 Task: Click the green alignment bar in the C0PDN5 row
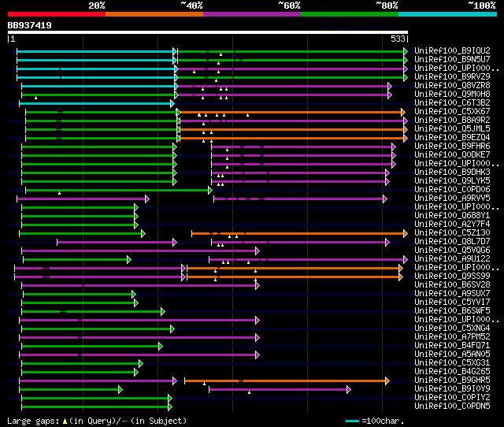97,407
